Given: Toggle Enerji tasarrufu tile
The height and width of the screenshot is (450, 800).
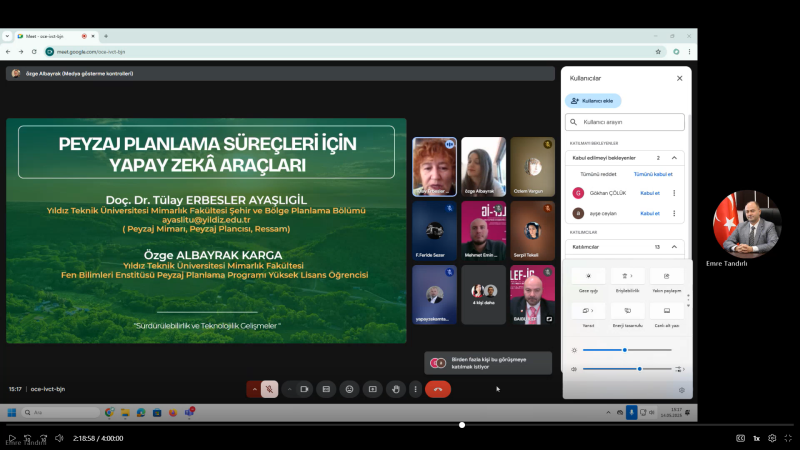Looking at the screenshot, I should click(x=628, y=311).
